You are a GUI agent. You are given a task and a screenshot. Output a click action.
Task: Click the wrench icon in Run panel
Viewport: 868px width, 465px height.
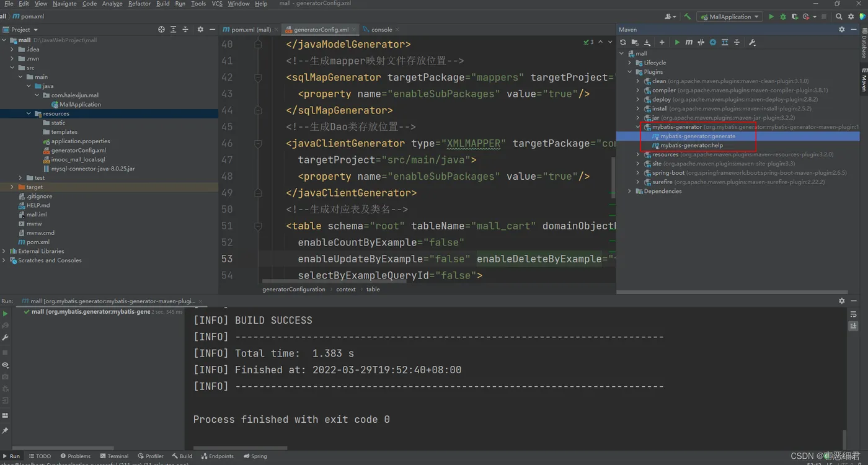(x=6, y=338)
